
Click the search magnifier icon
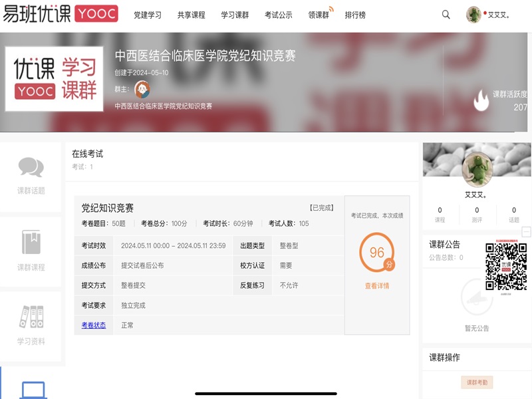coord(446,15)
